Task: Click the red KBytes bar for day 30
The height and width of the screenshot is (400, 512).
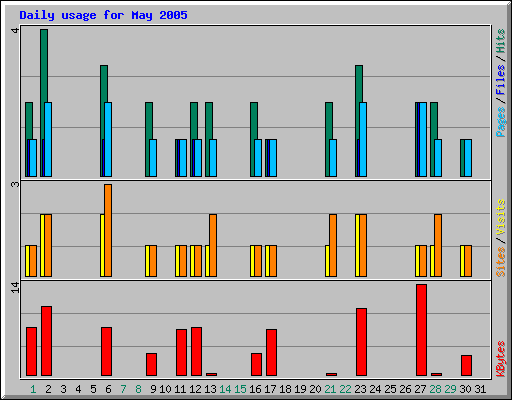Action: pos(466,365)
